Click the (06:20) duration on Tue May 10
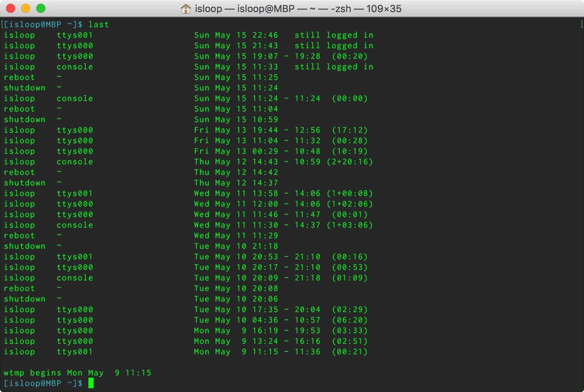The image size is (584, 392). tap(350, 320)
